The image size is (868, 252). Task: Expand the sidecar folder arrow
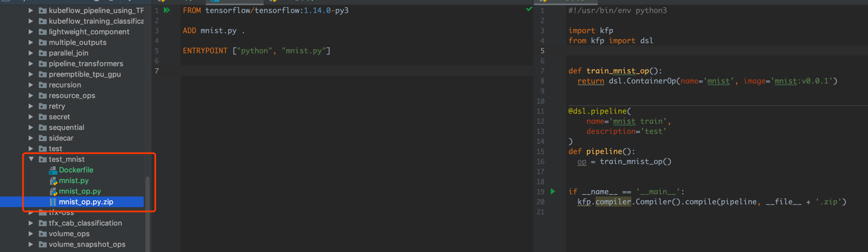click(31, 138)
